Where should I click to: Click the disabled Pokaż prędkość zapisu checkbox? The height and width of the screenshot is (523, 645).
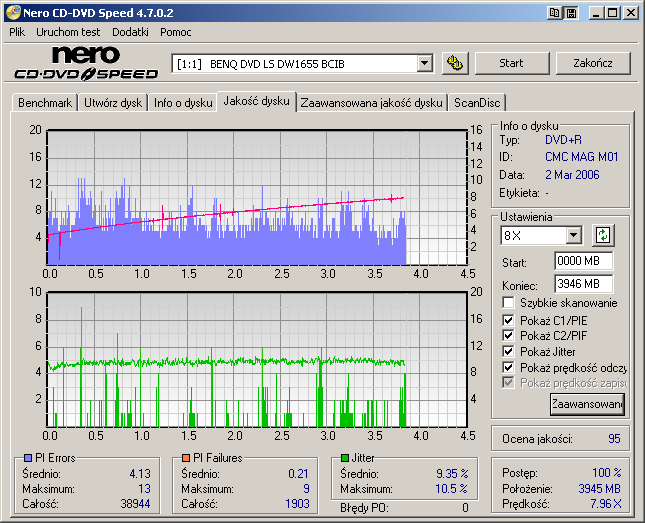click(508, 383)
